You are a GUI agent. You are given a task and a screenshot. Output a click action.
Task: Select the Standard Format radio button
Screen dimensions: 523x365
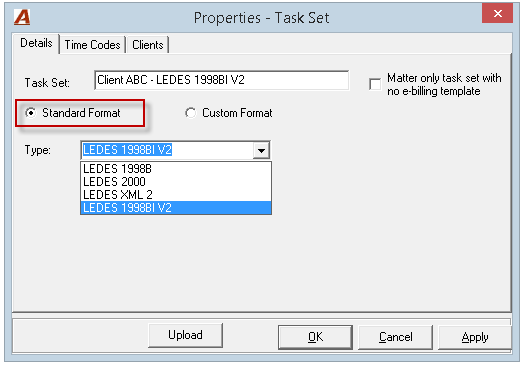point(31,113)
